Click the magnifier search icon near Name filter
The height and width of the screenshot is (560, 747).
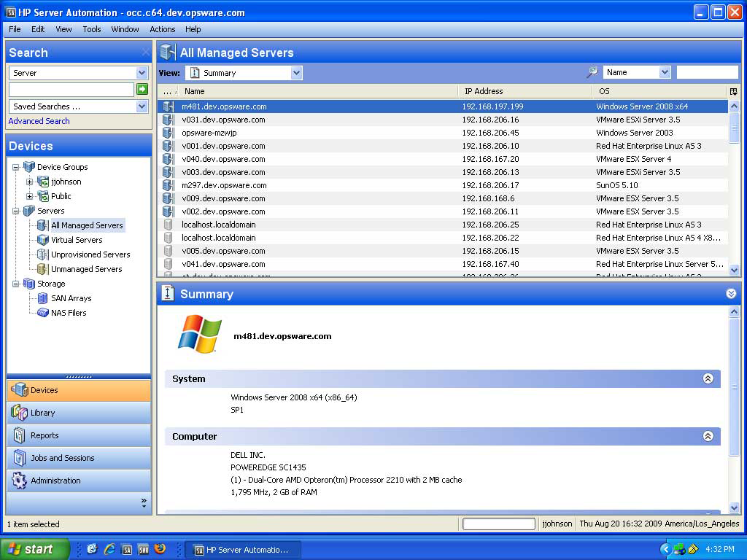tap(592, 72)
